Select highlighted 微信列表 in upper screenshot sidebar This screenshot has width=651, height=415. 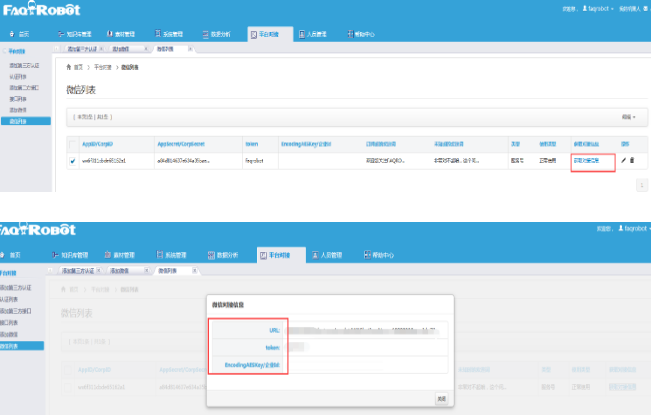[26, 121]
